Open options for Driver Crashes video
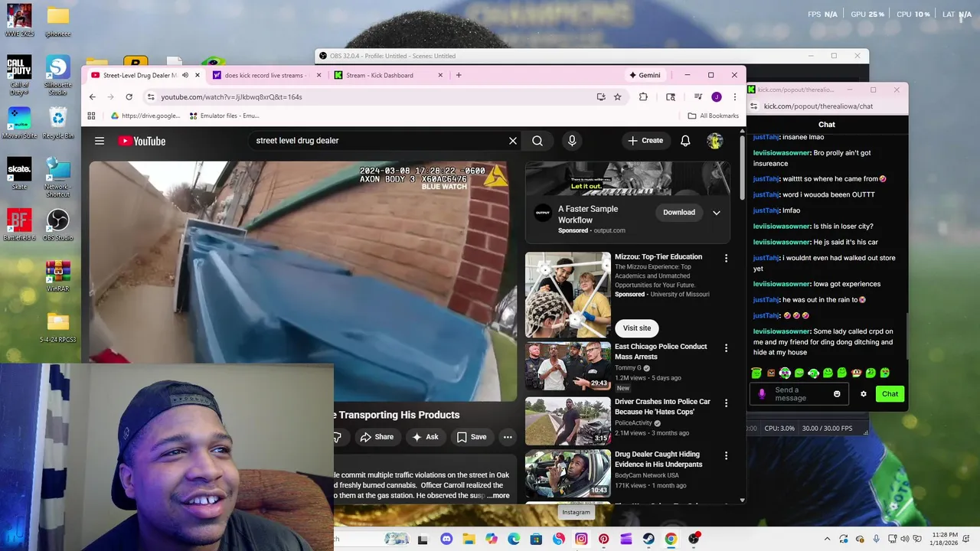The width and height of the screenshot is (980, 551). [x=726, y=403]
